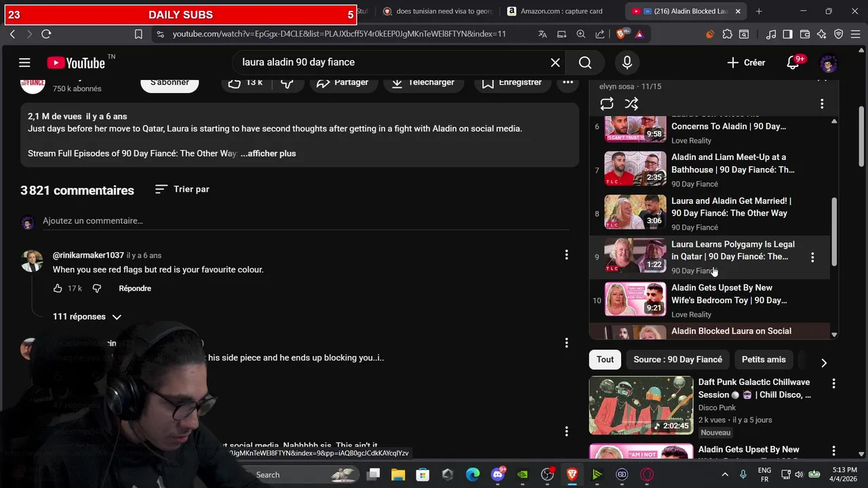The height and width of the screenshot is (488, 868).
Task: Switch to the does tunisian need visa tab
Action: coord(437,11)
